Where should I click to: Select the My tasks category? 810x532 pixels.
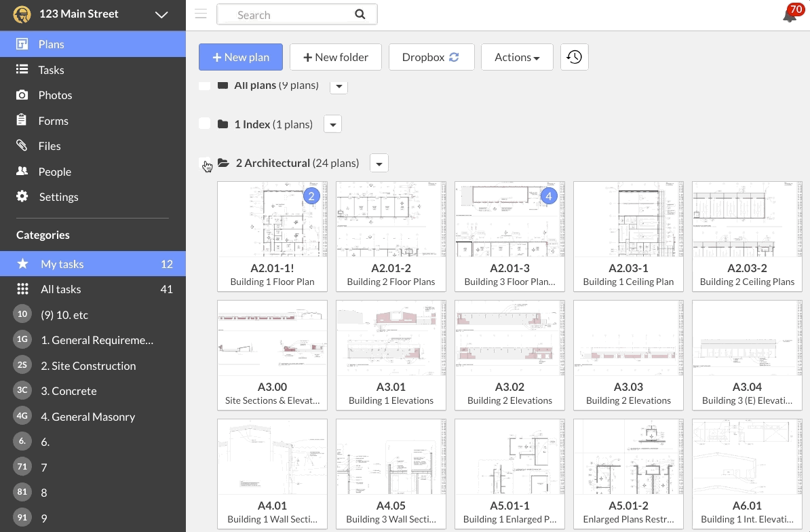pyautogui.click(x=61, y=263)
